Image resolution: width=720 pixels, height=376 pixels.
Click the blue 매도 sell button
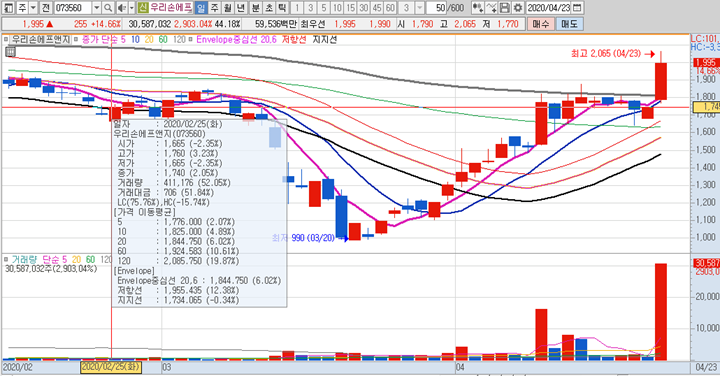(x=569, y=24)
